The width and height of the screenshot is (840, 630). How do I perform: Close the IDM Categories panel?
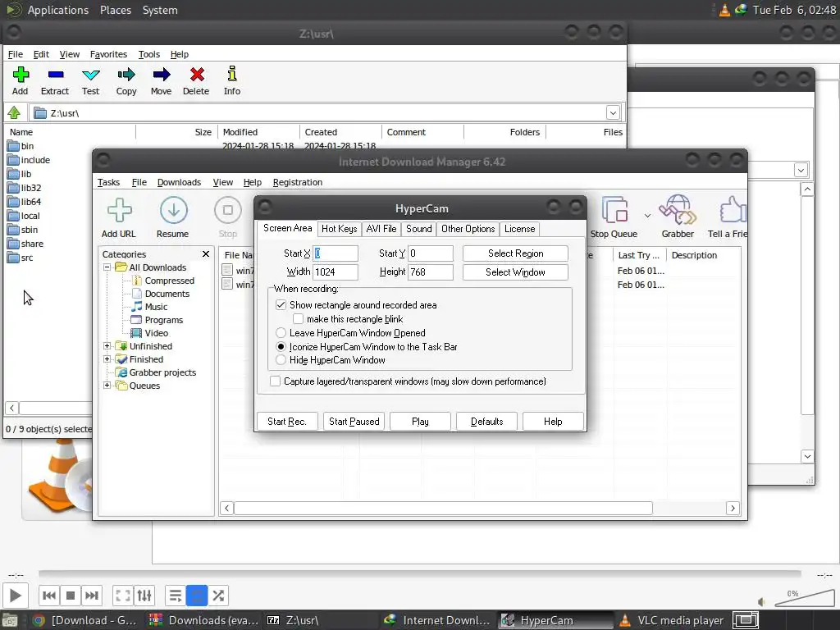pos(206,254)
